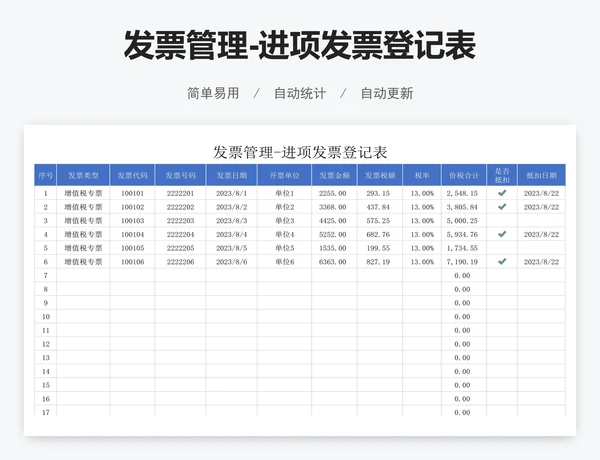The width and height of the screenshot is (600, 460).
Task: Select the 是否抵扣 column header
Action: pos(502,175)
